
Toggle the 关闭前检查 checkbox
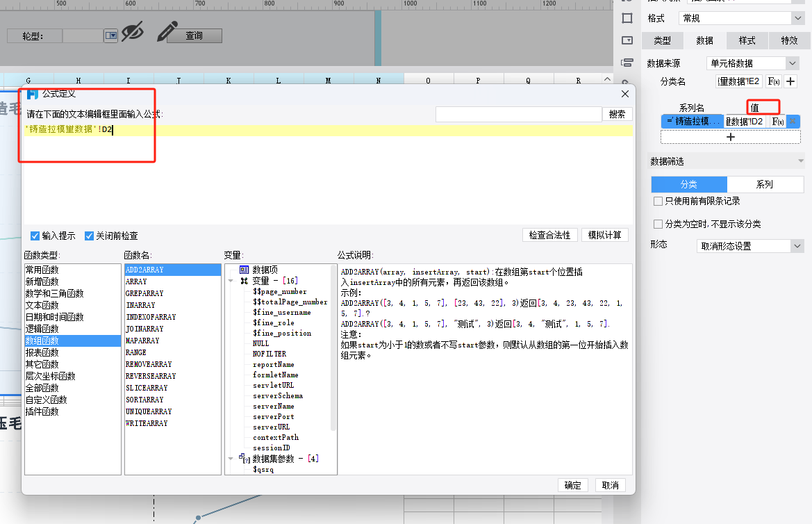(x=90, y=236)
